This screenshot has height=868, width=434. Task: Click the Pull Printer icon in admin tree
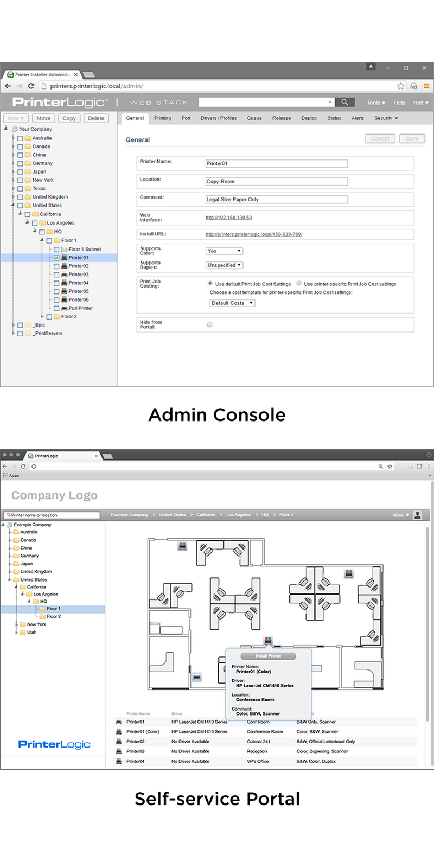click(x=64, y=308)
